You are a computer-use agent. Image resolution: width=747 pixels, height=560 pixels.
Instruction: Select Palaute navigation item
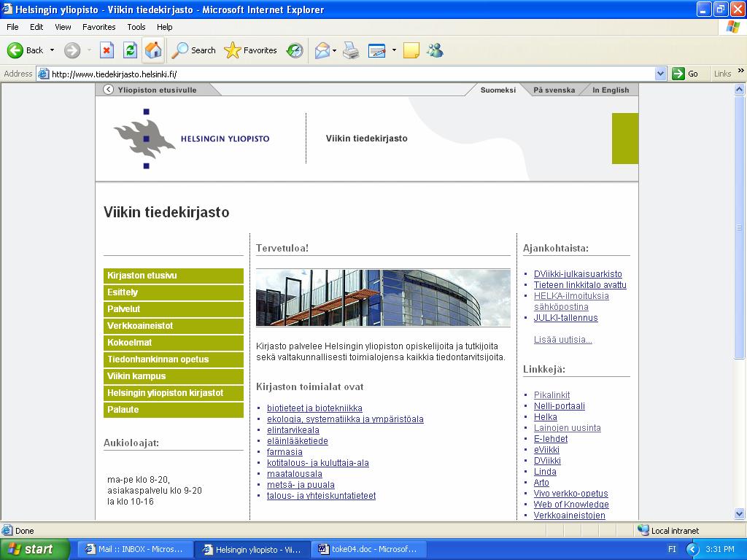pos(174,410)
